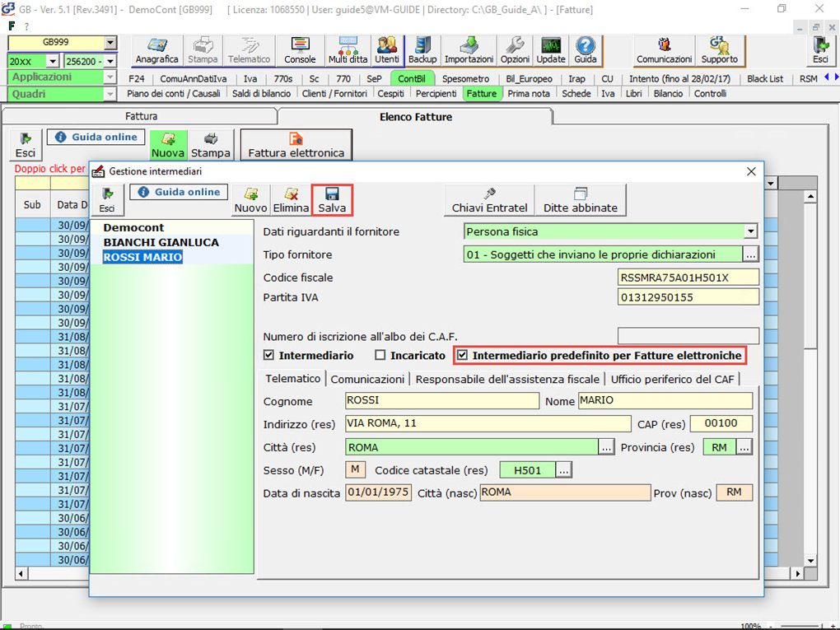Toggle Intermediario predefinito per Fatture elettroniche
This screenshot has width=840, height=630.
462,355
